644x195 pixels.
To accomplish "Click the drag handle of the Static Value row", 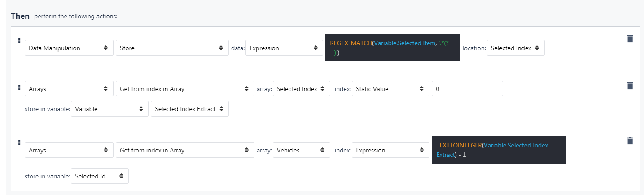I will [x=19, y=87].
